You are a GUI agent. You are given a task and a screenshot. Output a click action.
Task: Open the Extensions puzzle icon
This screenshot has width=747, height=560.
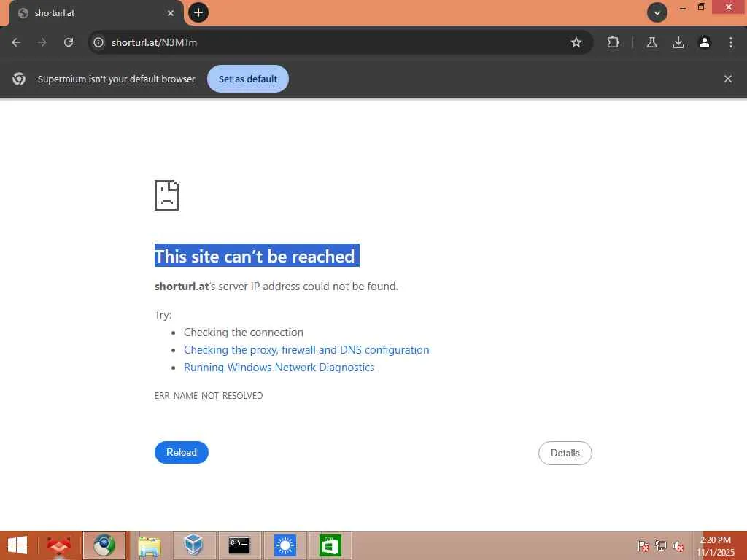click(613, 42)
